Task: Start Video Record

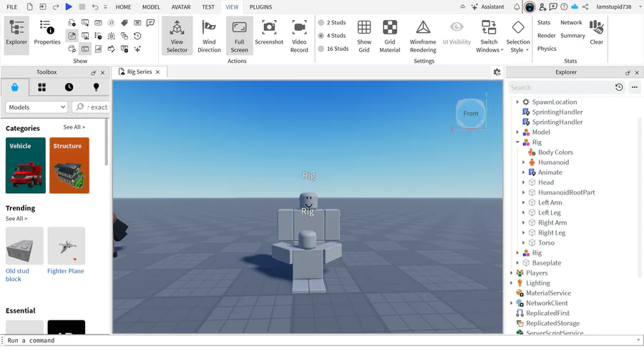Action: coord(299,35)
